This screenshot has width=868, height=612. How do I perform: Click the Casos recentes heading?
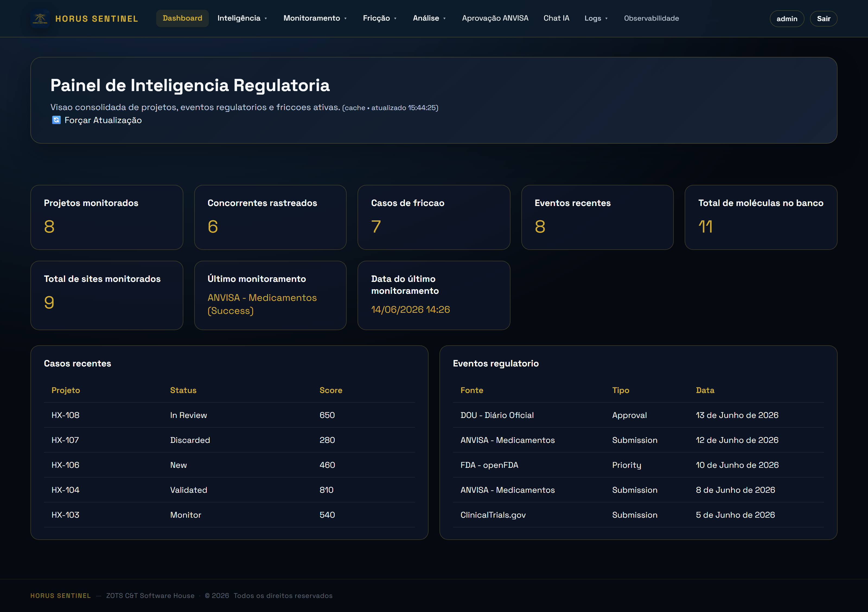(78, 363)
